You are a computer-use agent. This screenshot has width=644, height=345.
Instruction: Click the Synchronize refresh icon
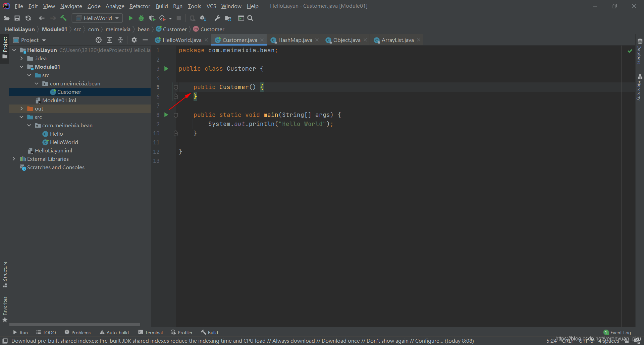coord(28,18)
